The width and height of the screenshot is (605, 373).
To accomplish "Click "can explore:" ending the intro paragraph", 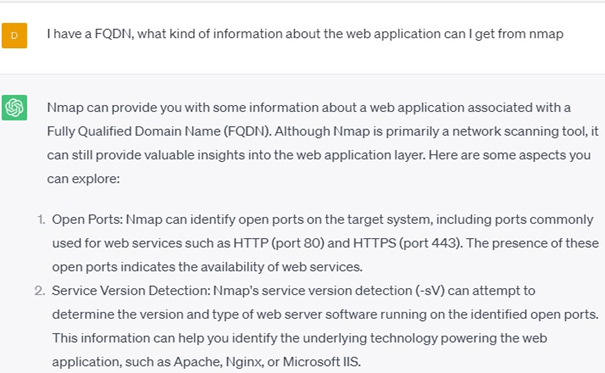I will 83,179.
